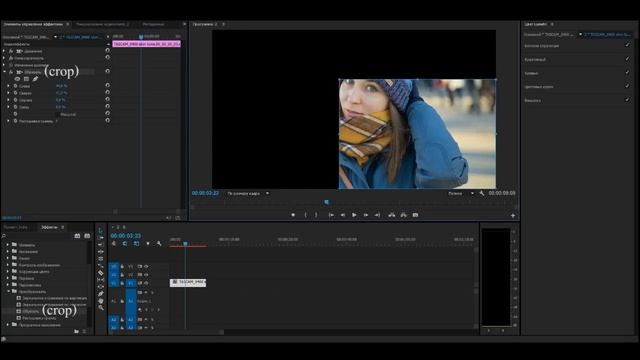Open Program monitor settings wrench

[482, 193]
